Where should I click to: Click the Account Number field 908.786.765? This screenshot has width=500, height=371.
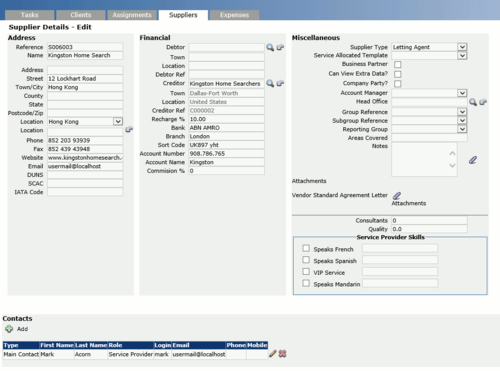coord(227,154)
